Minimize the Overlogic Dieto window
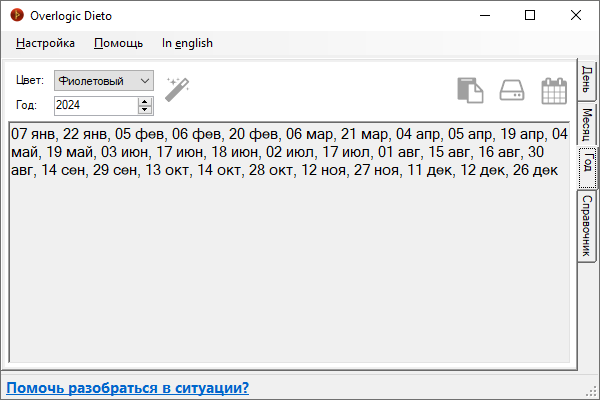 point(485,15)
